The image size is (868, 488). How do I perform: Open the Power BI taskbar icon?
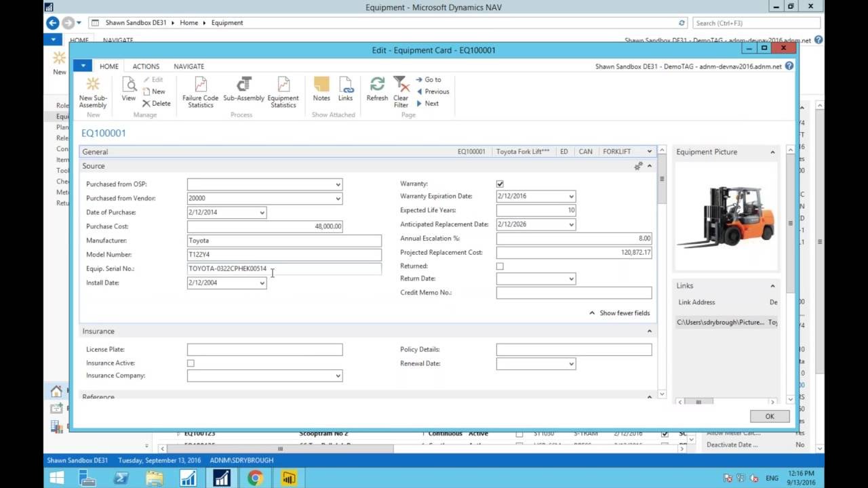pos(288,478)
